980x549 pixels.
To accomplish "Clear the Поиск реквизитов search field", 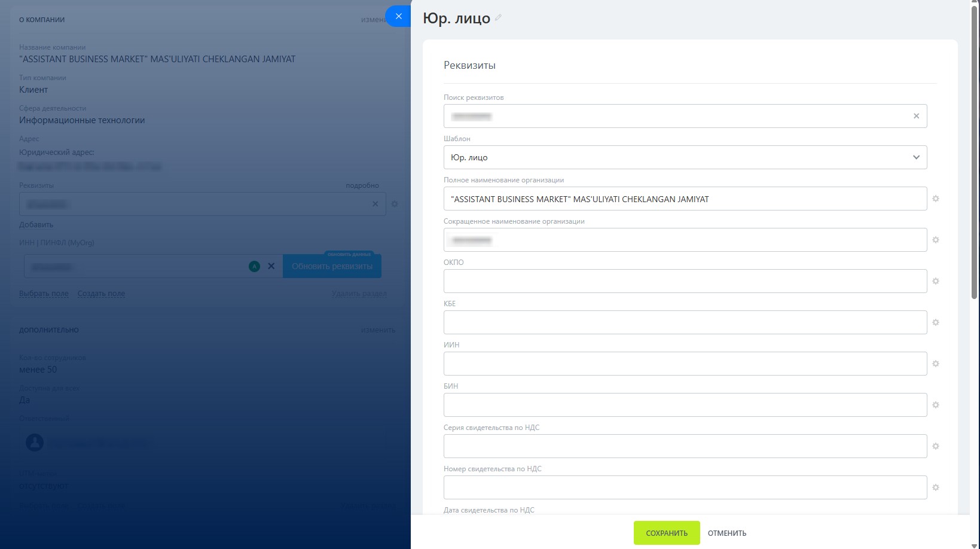I will pos(916,116).
